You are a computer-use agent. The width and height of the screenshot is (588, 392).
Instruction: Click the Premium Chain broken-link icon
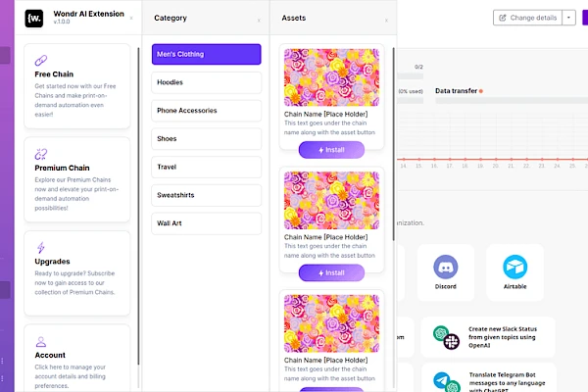(x=41, y=154)
